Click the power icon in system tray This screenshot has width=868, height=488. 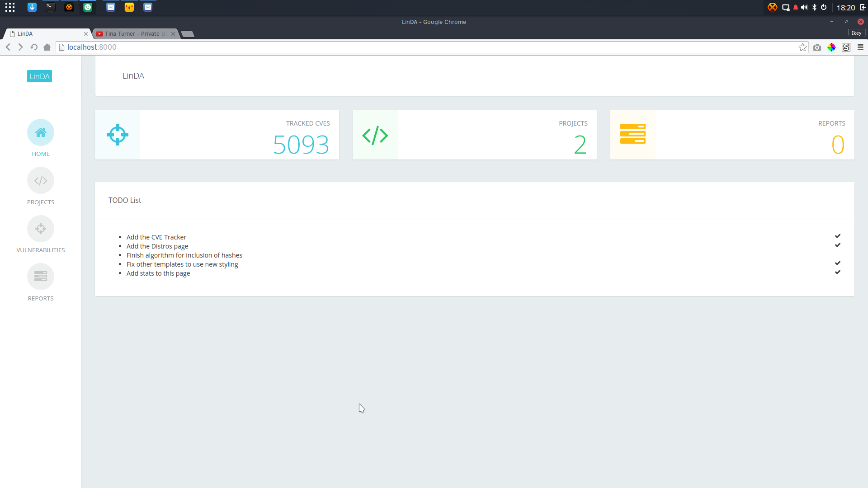(824, 7)
